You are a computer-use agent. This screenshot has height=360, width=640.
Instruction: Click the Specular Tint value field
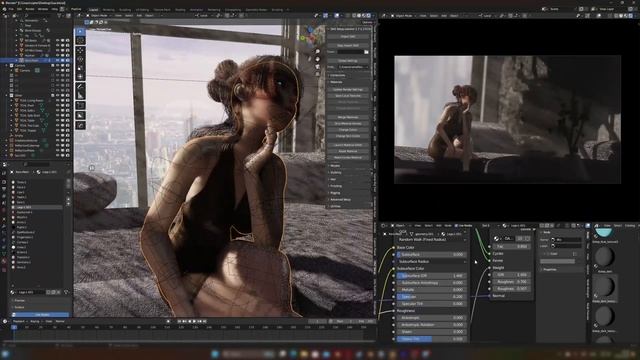432,304
